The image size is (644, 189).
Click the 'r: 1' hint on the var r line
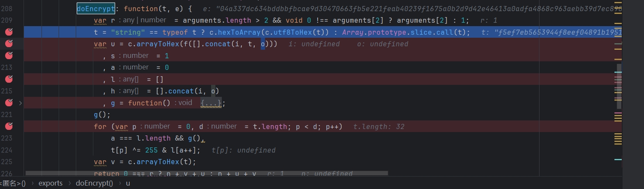(489, 20)
